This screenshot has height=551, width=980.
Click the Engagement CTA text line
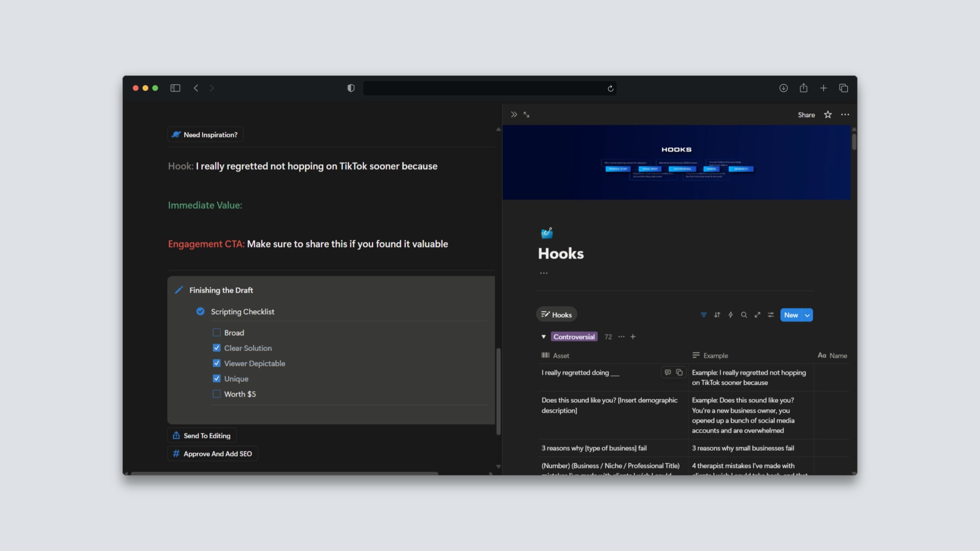[308, 244]
